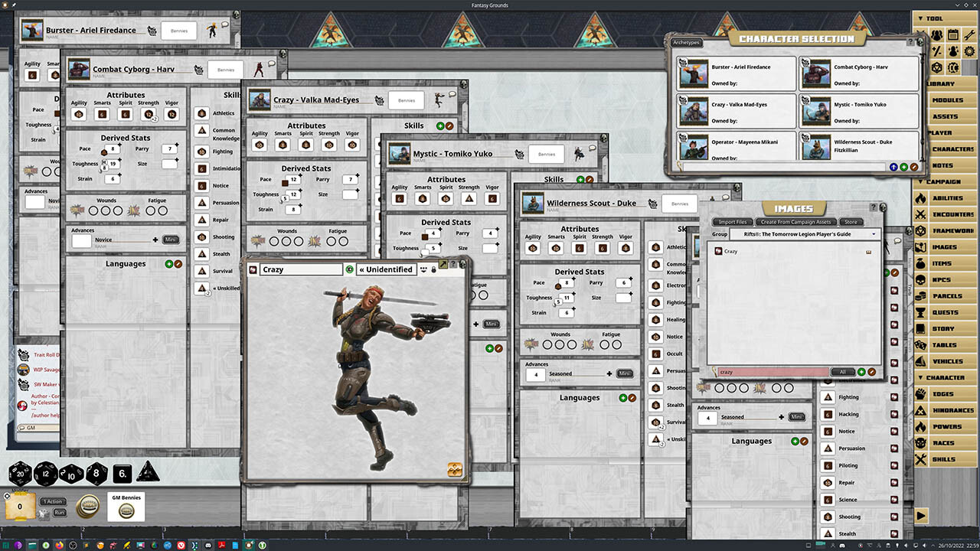This screenshot has width=980, height=551.
Task: Click the calendar icon in the Tool section
Action: click(953, 35)
